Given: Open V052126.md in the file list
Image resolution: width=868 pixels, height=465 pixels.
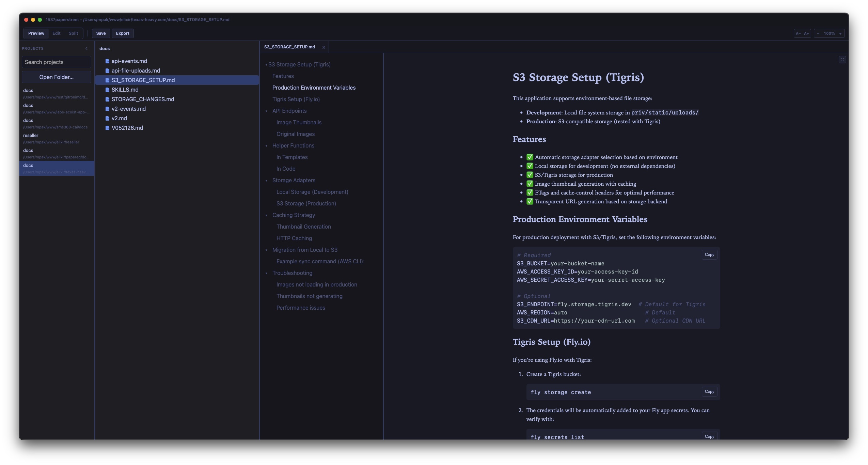Looking at the screenshot, I should pyautogui.click(x=177, y=128).
